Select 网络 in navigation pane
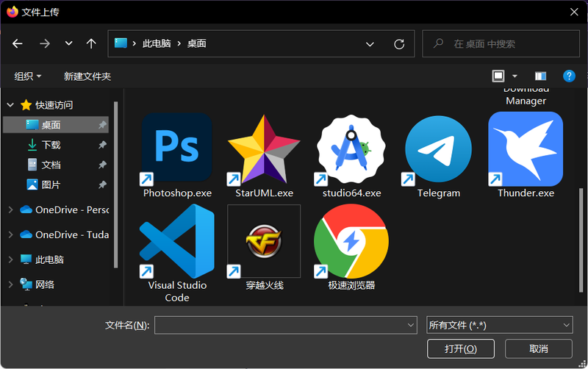 coord(45,284)
